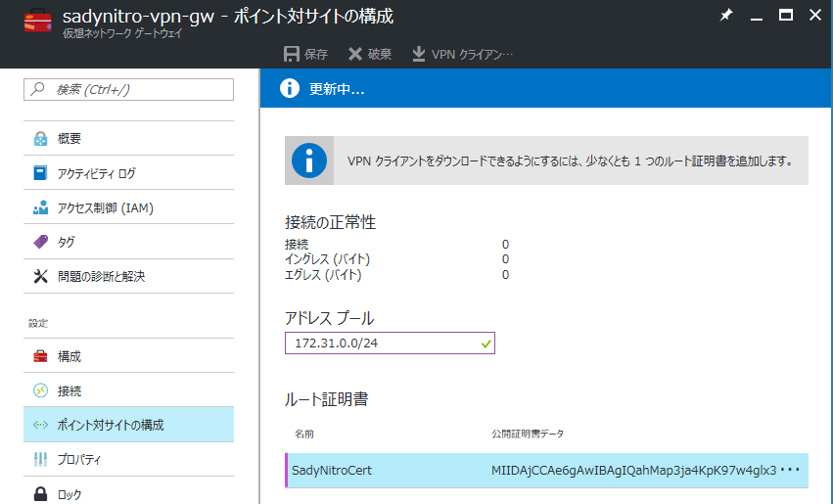Screen dimensions: 833x504
Task: Select point-to-site configuration (ポイント対サイトの構成)
Action: click(x=128, y=425)
